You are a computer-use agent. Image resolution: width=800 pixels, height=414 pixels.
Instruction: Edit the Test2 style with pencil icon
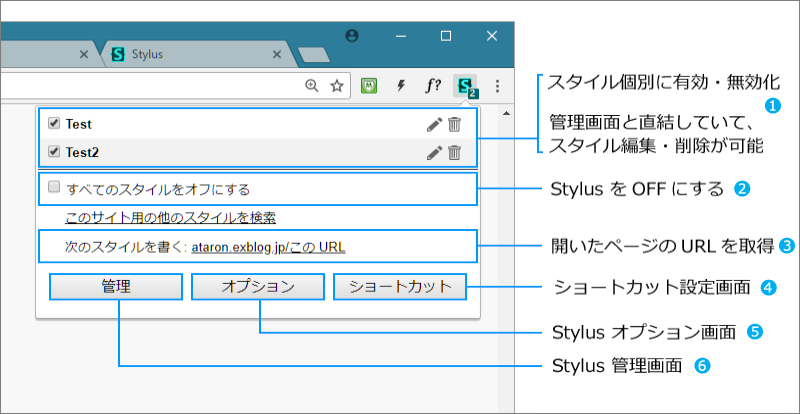pyautogui.click(x=434, y=152)
